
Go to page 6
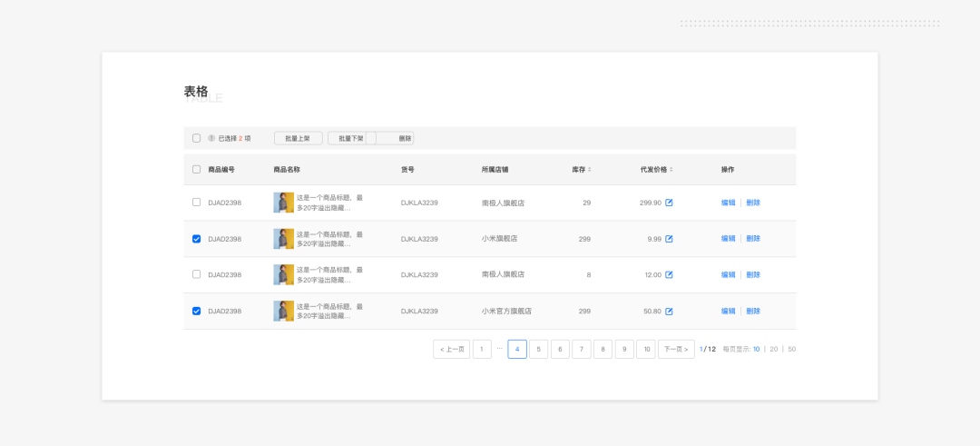560,349
